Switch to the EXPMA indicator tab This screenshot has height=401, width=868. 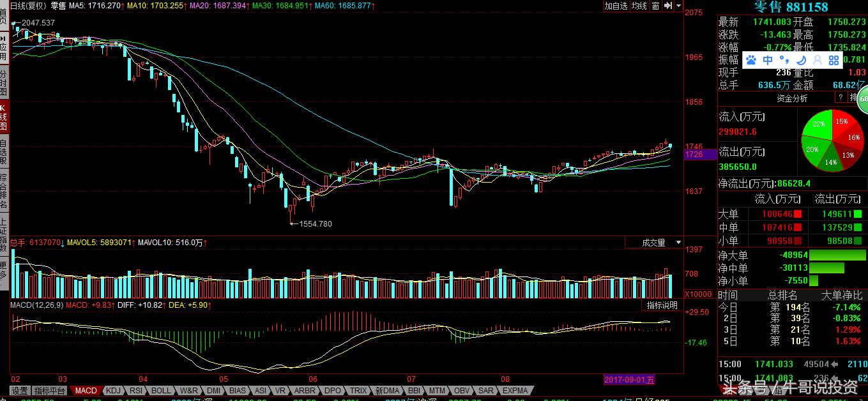click(x=515, y=390)
